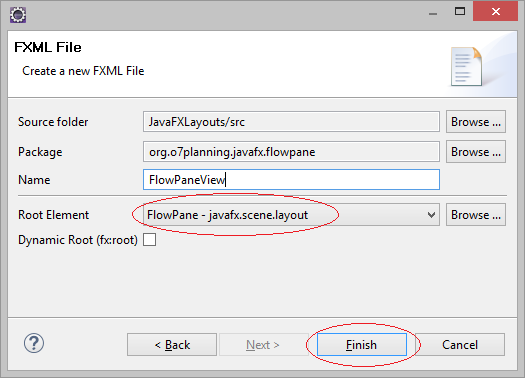
Task: Minimize the FXML File dialog
Action: pos(433,13)
